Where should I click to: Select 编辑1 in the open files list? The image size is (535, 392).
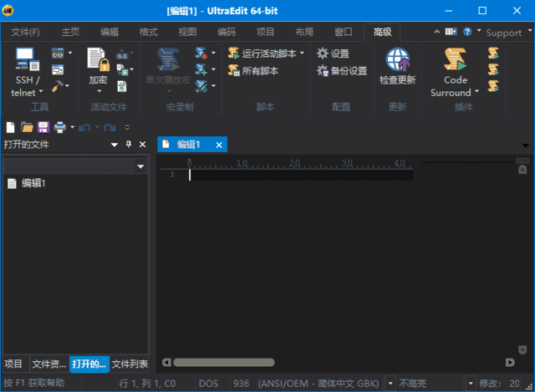[33, 183]
